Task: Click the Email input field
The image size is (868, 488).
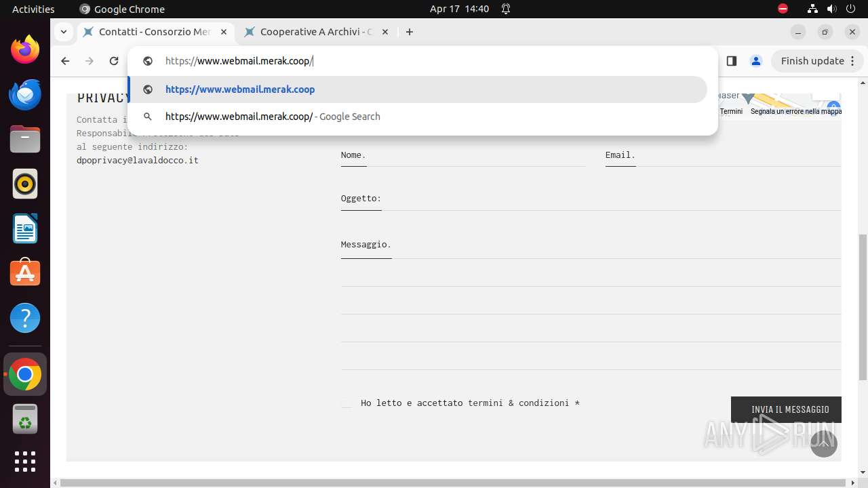Action: click(723, 155)
